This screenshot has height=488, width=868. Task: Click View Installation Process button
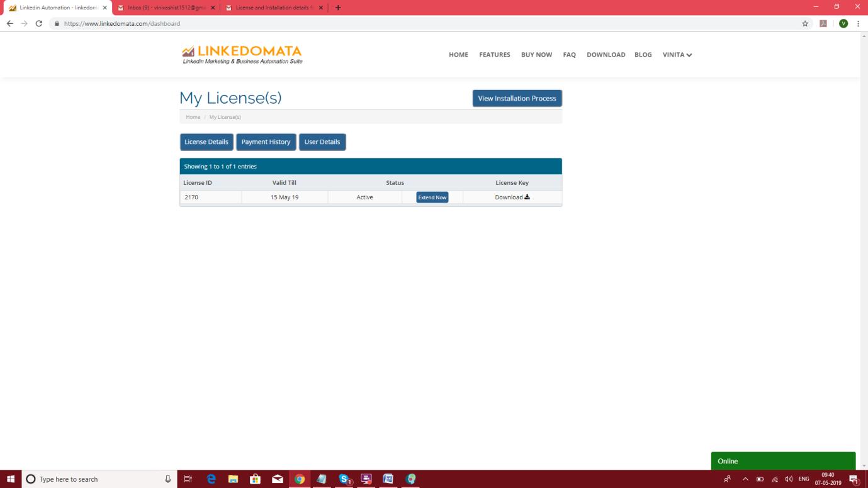tap(517, 98)
